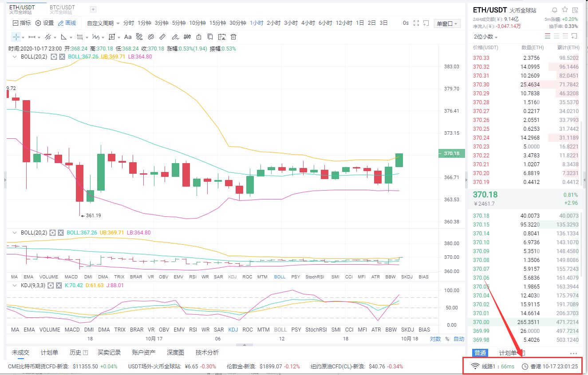Switch to the BTC/USDT tab
The image size is (588, 375).
[x=62, y=7]
